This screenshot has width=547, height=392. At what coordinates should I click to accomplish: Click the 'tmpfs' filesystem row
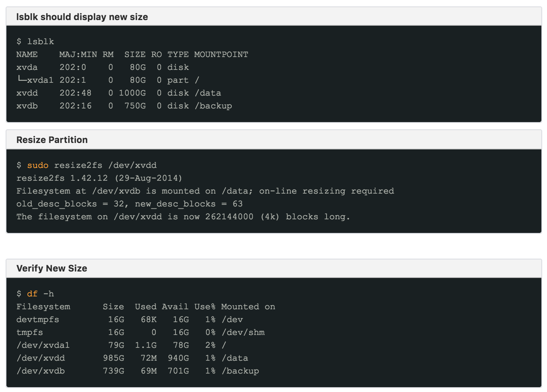coord(141,332)
